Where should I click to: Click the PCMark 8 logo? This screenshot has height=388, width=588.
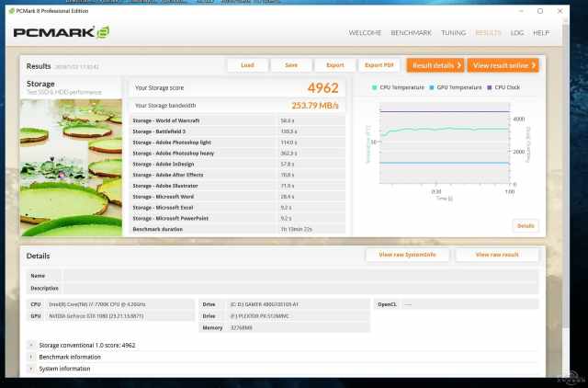tap(62, 32)
